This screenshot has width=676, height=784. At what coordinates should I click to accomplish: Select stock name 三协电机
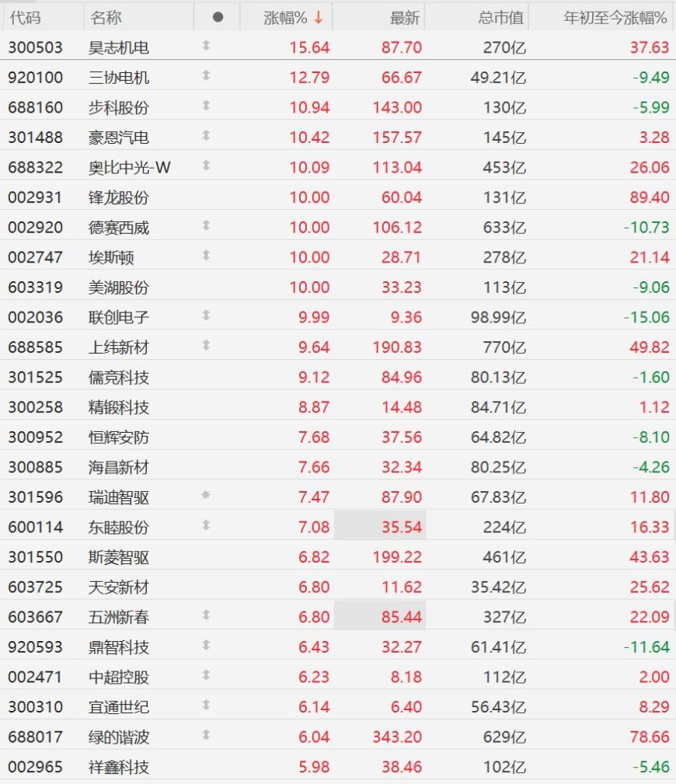(x=119, y=78)
